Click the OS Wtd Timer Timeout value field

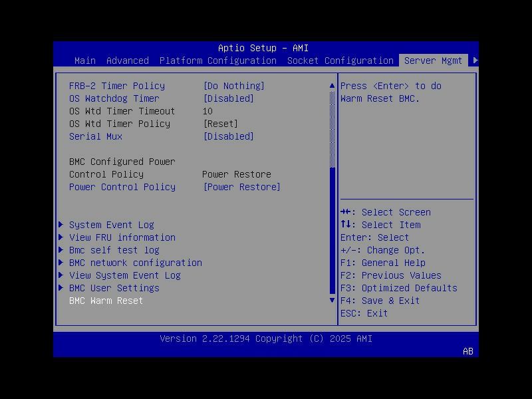pos(208,111)
